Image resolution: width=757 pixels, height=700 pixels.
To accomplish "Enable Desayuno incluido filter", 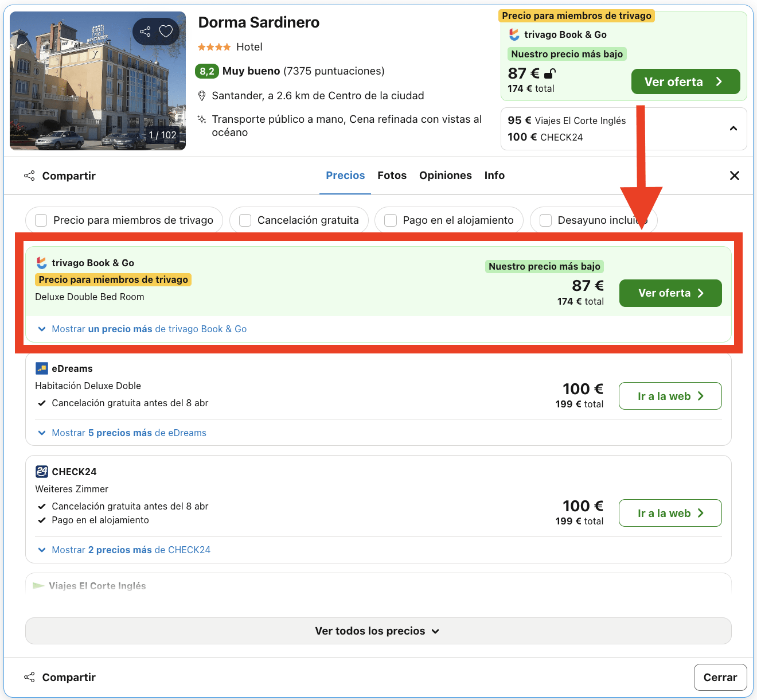I will click(545, 220).
